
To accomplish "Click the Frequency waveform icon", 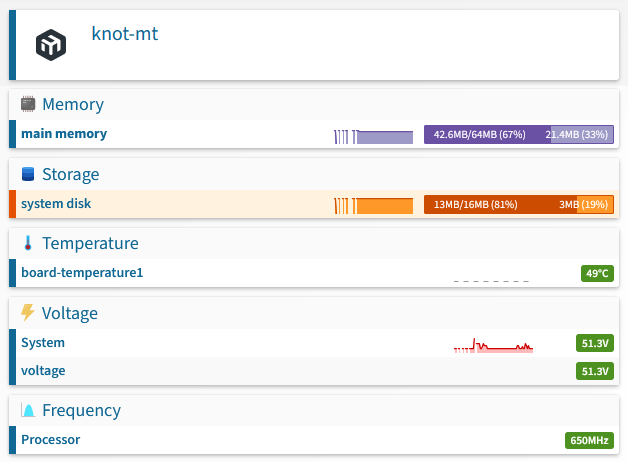I will tap(28, 410).
